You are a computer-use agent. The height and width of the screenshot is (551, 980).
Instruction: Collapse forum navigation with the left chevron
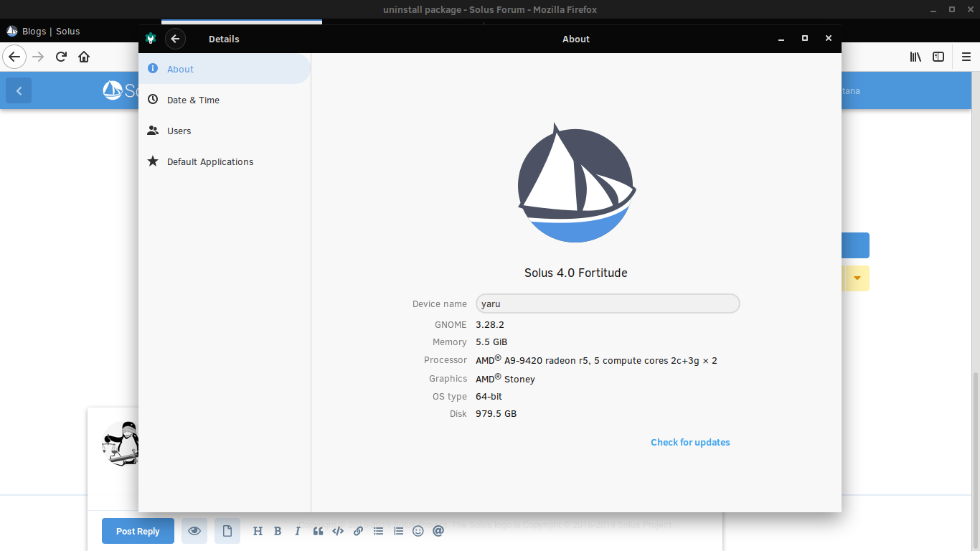pyautogui.click(x=19, y=90)
